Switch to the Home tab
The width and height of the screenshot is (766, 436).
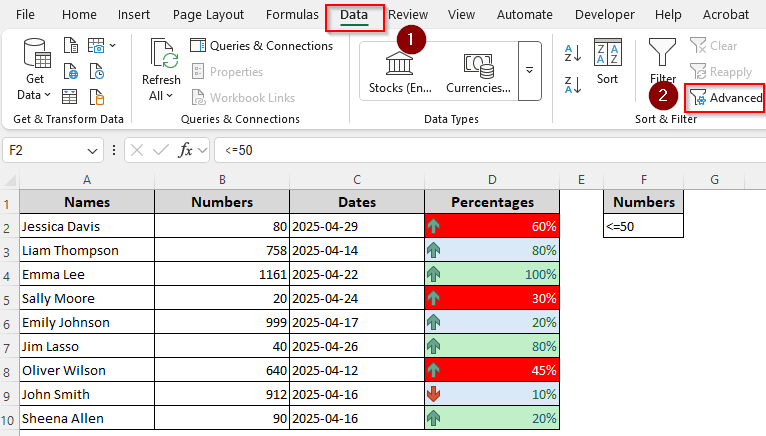point(79,15)
